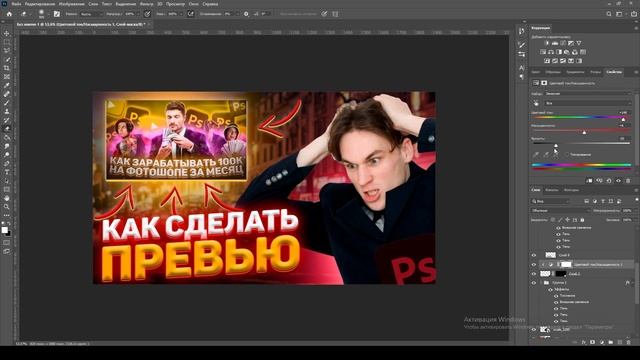Viewport: 640px width, 360px height.
Task: Switch to the Градиенты tab
Action: click(575, 72)
